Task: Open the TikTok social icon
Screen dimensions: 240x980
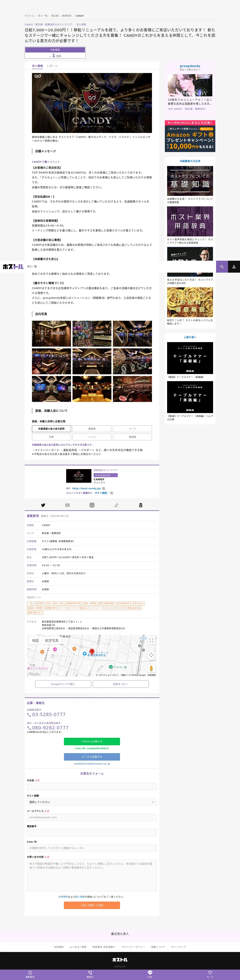Action: [116, 505]
